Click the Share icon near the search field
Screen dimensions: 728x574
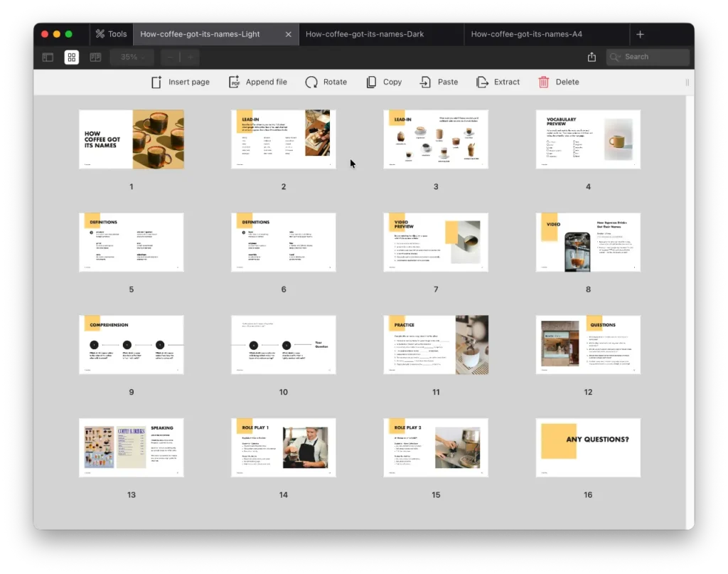tap(592, 57)
